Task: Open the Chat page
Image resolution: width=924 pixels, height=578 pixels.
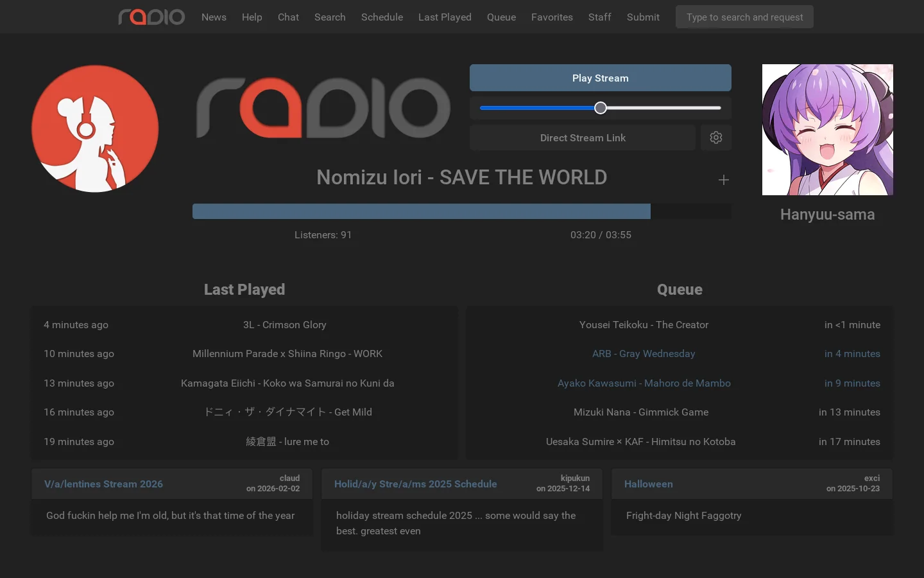Action: tap(288, 17)
